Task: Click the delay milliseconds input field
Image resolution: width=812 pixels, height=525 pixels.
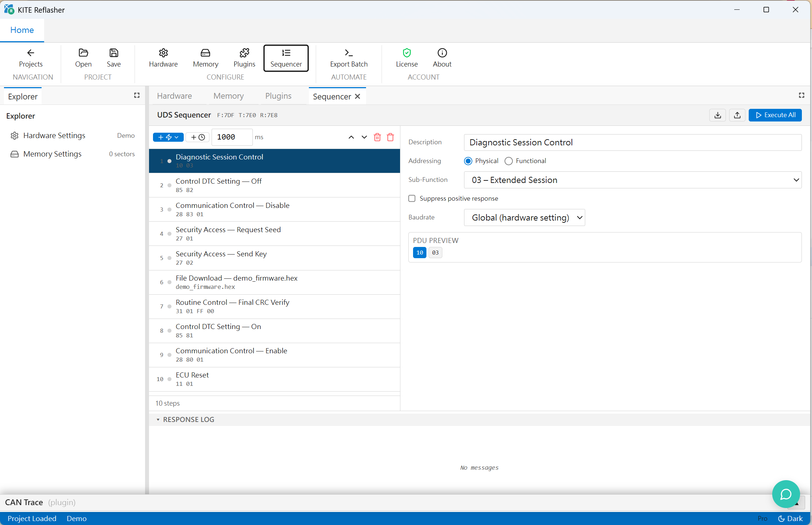Action: point(231,137)
